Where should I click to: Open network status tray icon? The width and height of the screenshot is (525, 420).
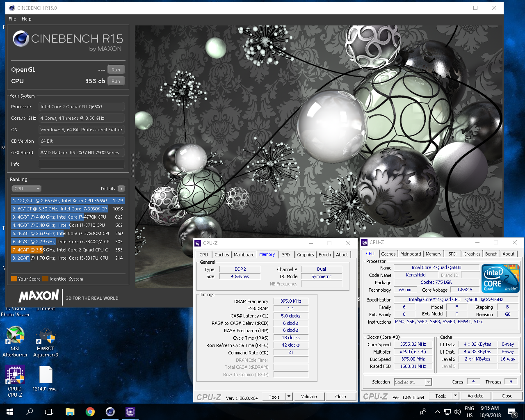(447, 412)
